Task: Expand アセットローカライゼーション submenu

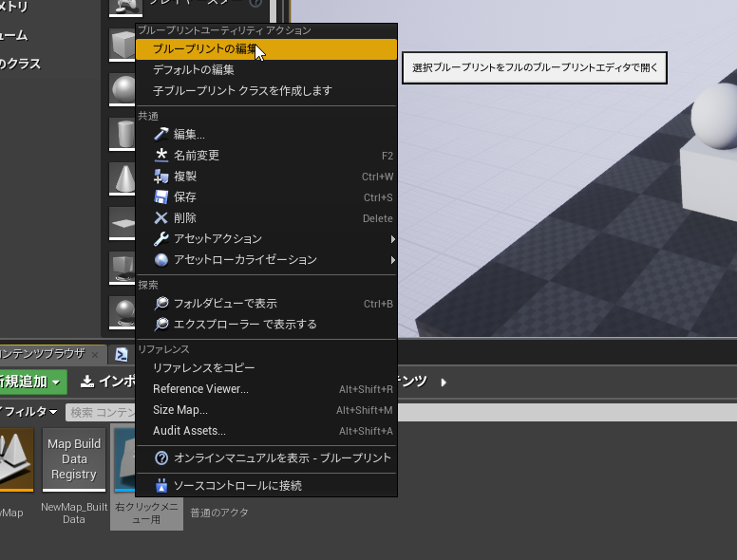Action: coord(266,260)
